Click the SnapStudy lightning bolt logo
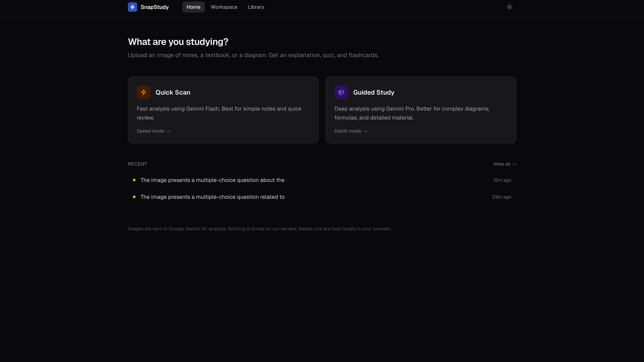644x362 pixels. coord(132,7)
